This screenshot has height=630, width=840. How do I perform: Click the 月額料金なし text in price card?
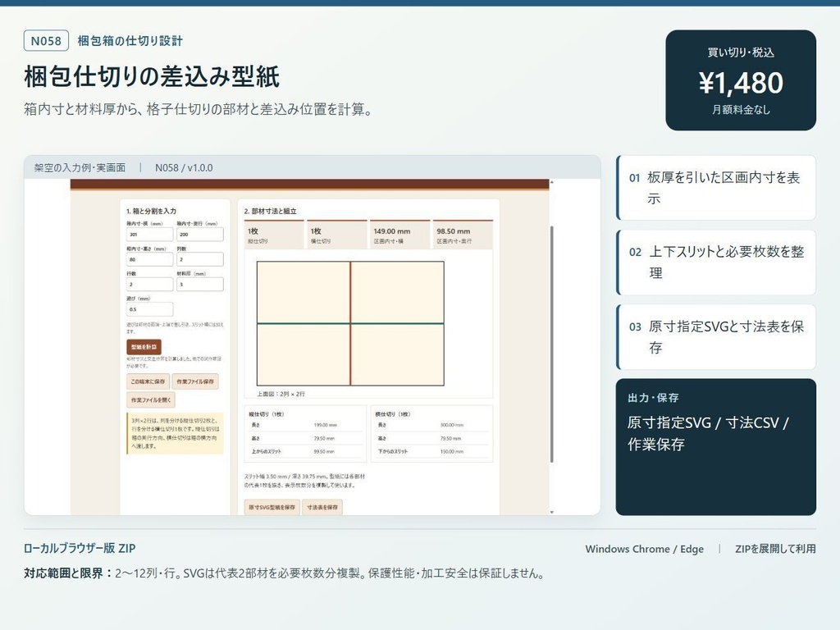(741, 109)
